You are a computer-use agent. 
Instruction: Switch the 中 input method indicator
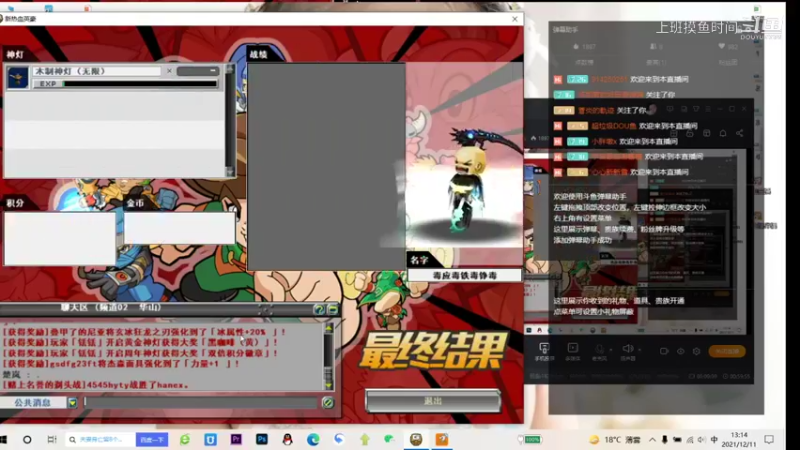coord(714,440)
